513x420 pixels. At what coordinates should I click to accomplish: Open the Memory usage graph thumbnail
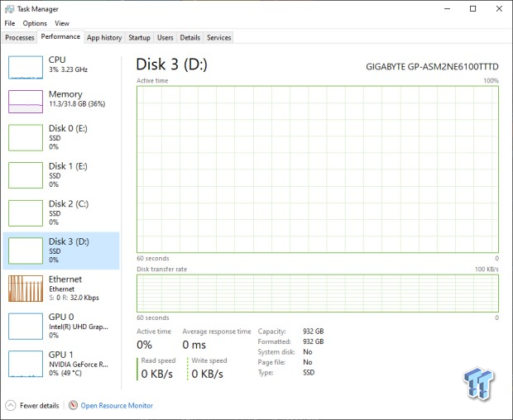pyautogui.click(x=25, y=101)
